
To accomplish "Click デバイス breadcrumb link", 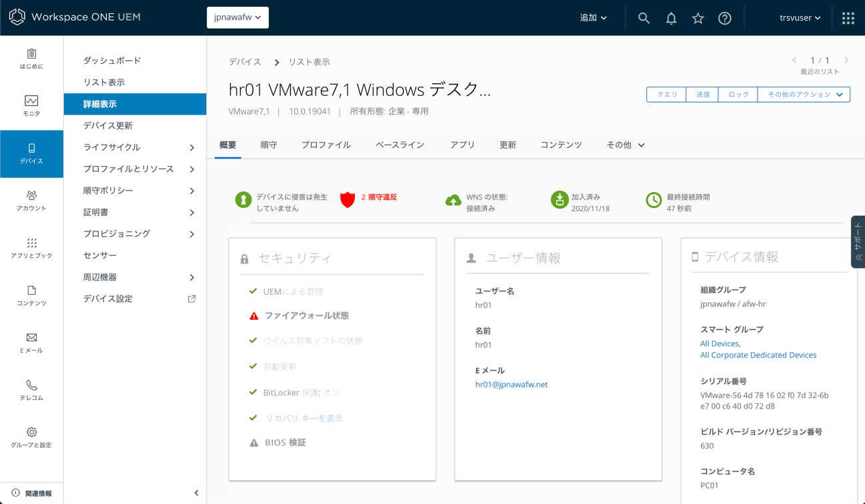I will [245, 62].
